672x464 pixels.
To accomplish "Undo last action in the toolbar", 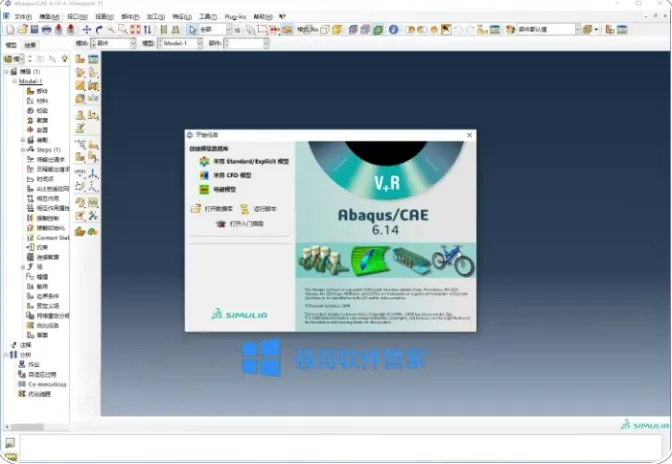I will (x=458, y=30).
